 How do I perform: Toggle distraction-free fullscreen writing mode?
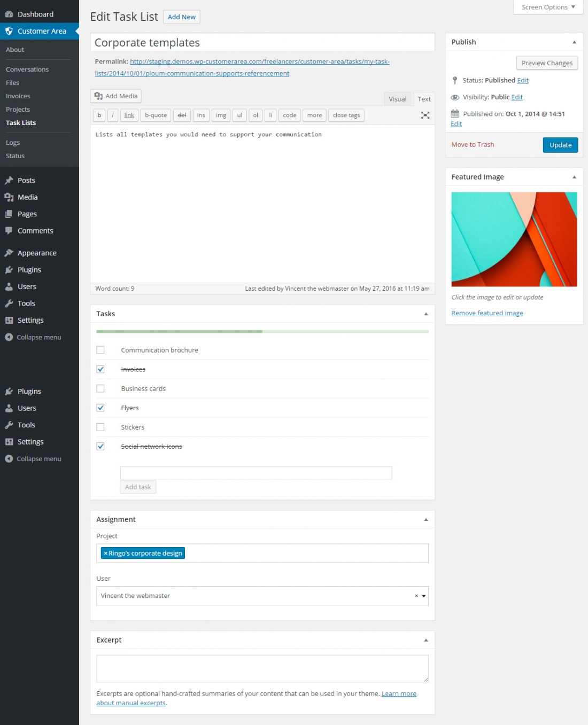click(x=425, y=115)
